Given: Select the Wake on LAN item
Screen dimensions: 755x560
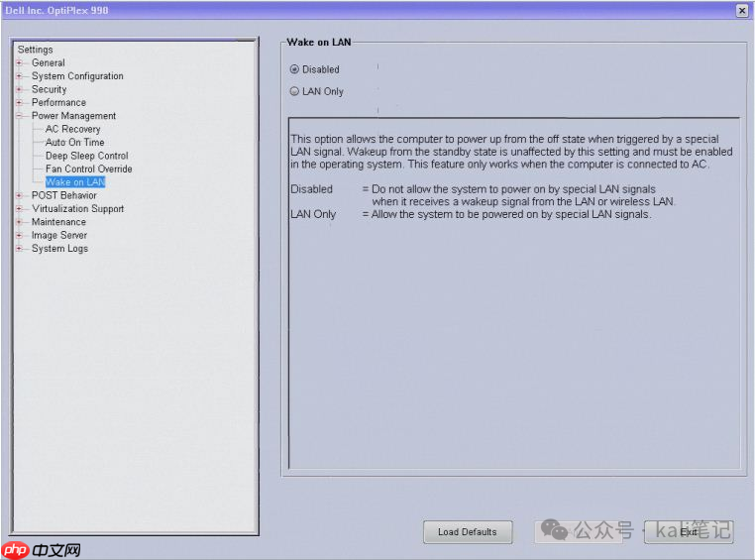Looking at the screenshot, I should point(75,182).
